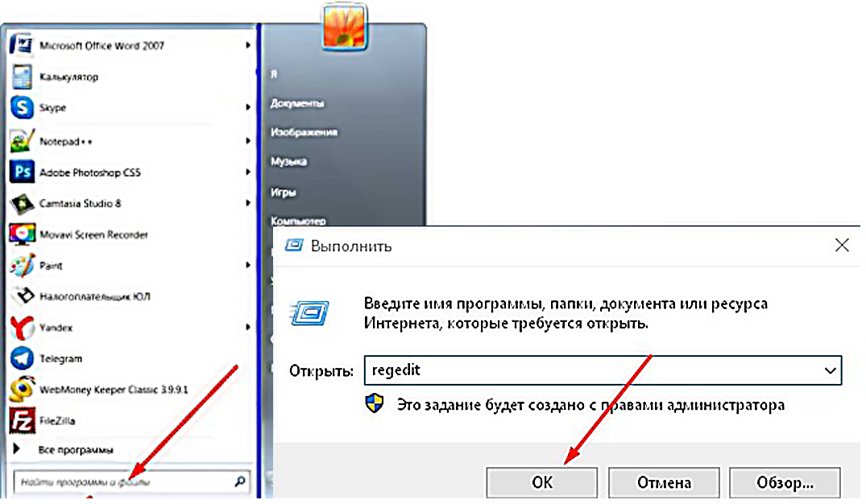Click the Отмена button

click(664, 483)
